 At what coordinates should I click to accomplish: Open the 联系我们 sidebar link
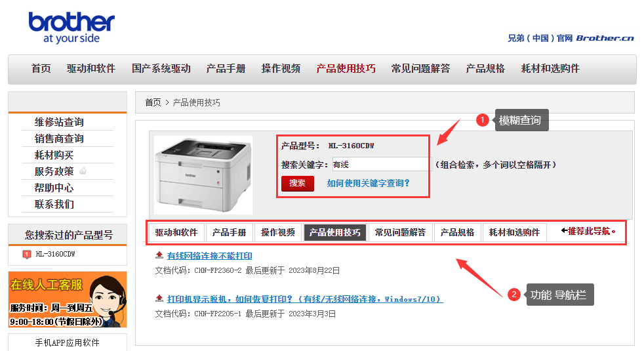[x=54, y=204]
